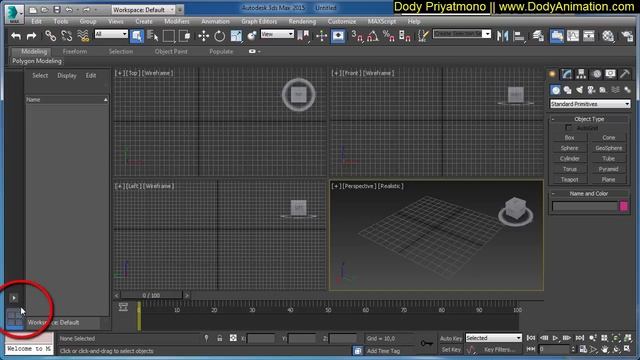Select the Lights category icon
The height and width of the screenshot is (360, 640).
coord(579,90)
